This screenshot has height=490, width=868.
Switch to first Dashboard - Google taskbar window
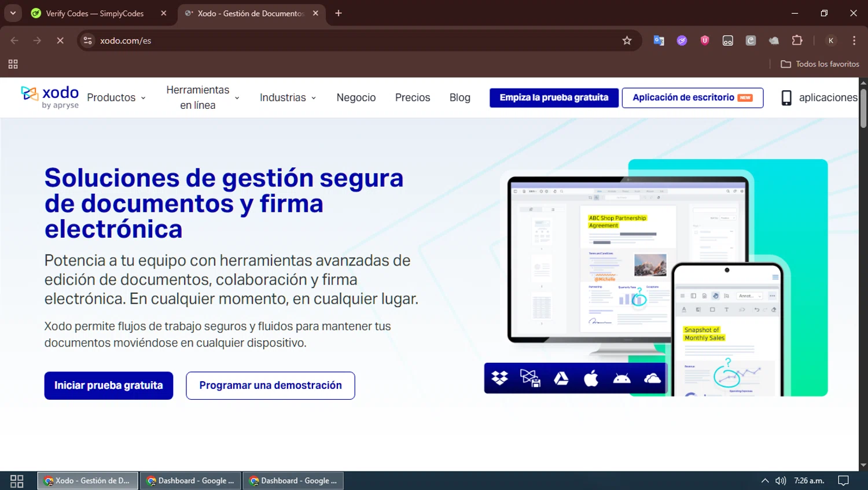(190, 481)
